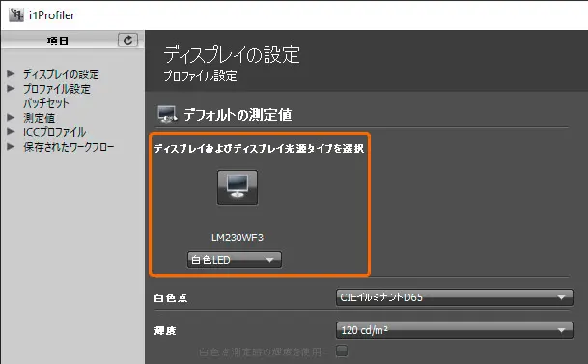Expand the プロファイル設定 tree arrow

[11, 89]
